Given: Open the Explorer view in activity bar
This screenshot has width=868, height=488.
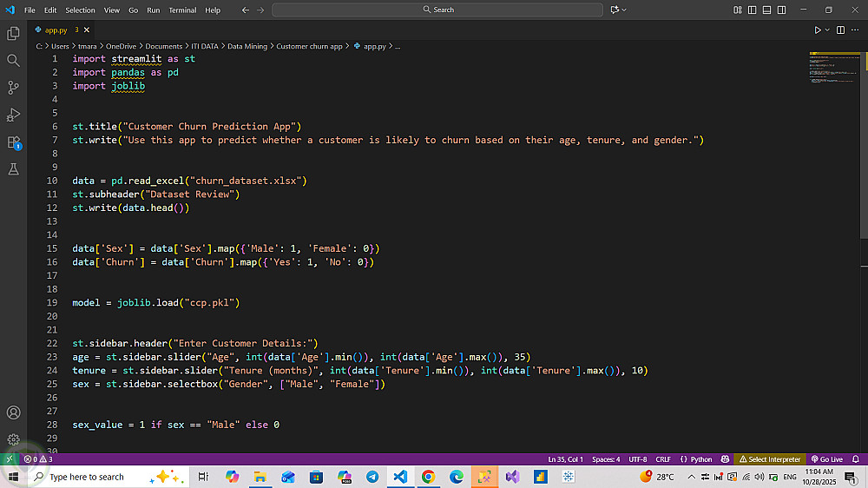Looking at the screenshot, I should coord(13,33).
